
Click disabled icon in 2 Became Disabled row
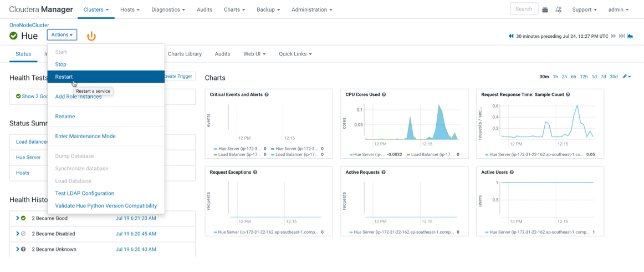click(x=23, y=234)
